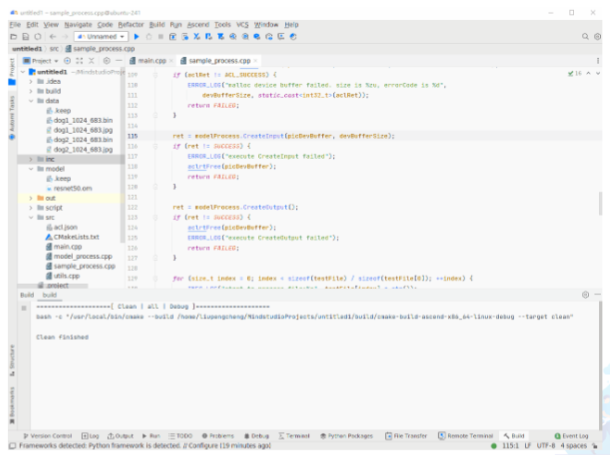The width and height of the screenshot is (610, 455).
Task: Open the Unnamed run configuration dropdown
Action: click(102, 36)
